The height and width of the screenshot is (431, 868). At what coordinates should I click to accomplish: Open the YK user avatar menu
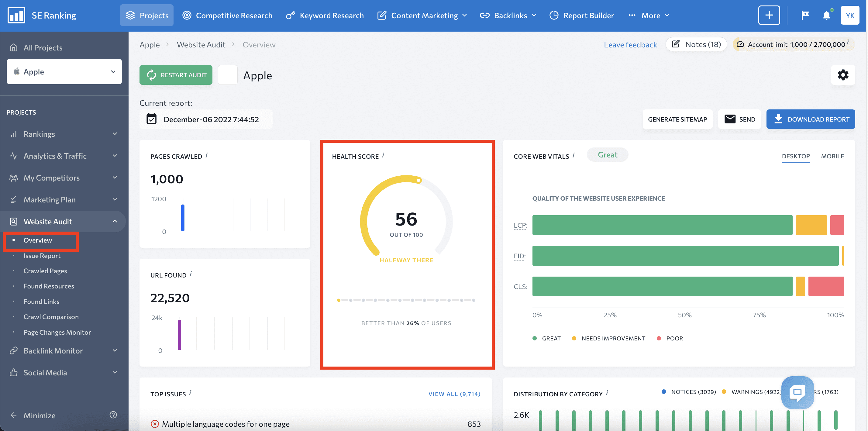(x=850, y=15)
